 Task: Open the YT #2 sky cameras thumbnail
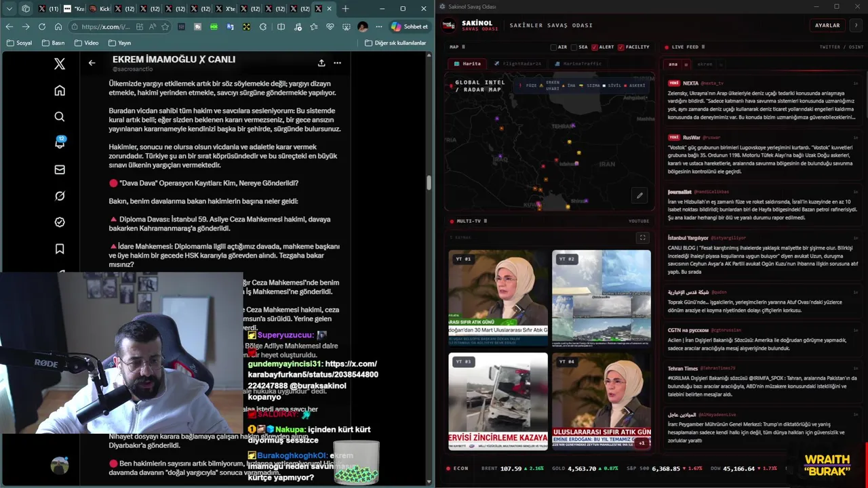(601, 297)
